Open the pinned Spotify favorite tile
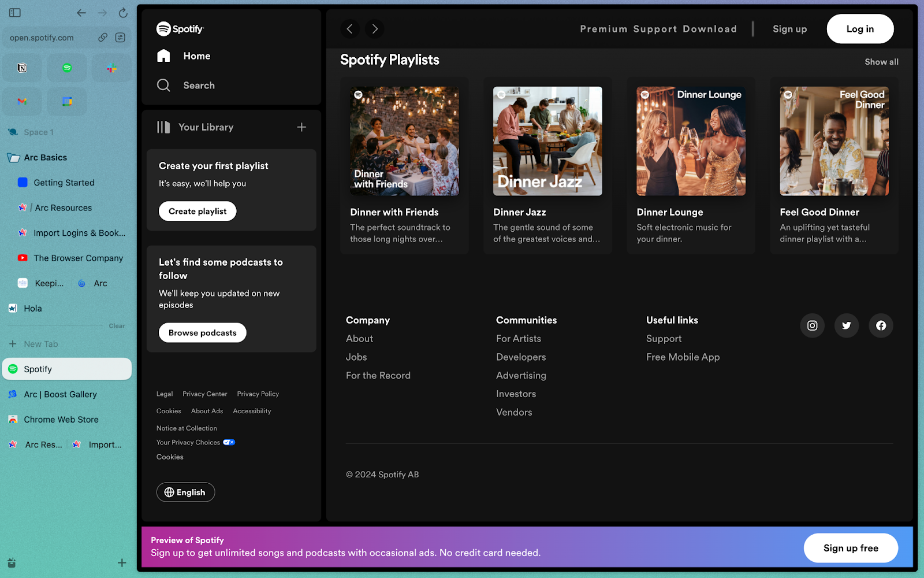 pos(67,68)
